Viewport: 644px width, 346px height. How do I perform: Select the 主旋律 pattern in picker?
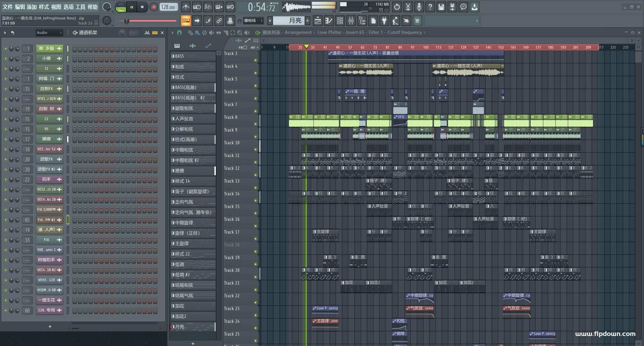click(193, 244)
